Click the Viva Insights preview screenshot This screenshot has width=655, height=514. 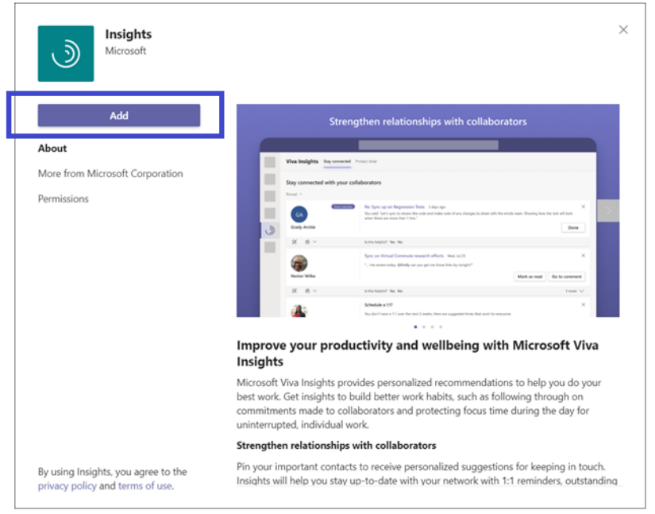click(428, 211)
